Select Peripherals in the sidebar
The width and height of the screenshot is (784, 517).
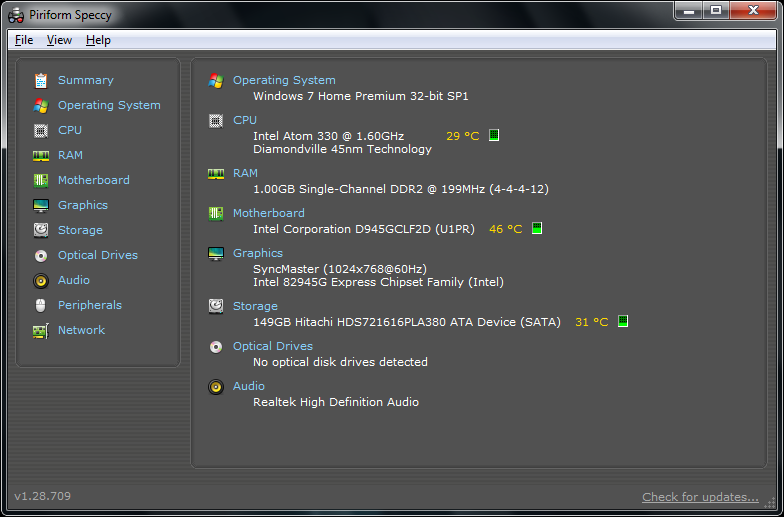click(90, 305)
